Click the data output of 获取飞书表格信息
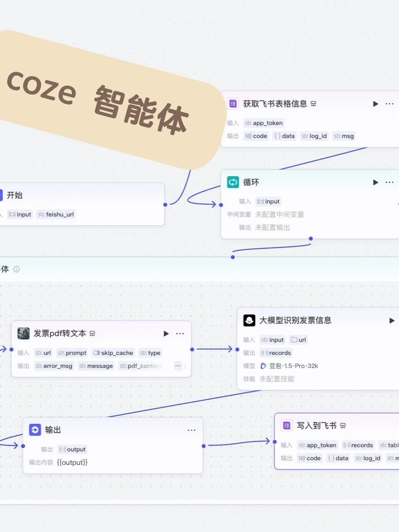Screen dimensions: 399x532 click(284, 136)
